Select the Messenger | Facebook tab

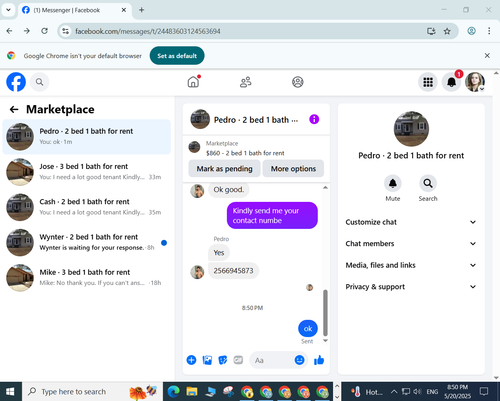[x=74, y=10]
